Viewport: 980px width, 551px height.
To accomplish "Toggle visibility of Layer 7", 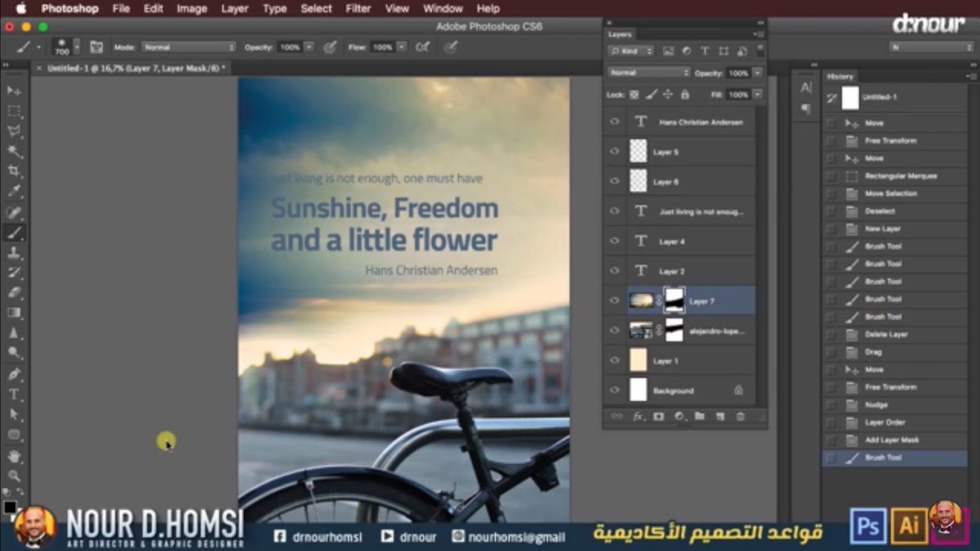I will pyautogui.click(x=614, y=300).
